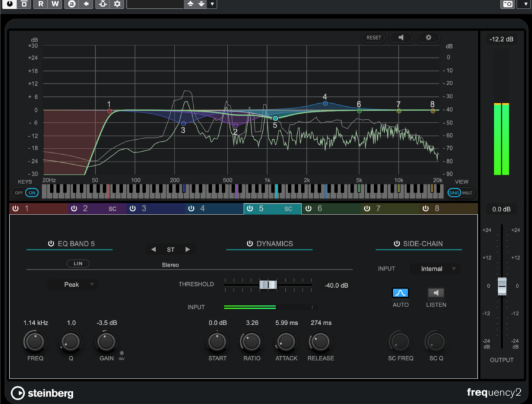Click the left arrow beside ST
This screenshot has width=532, height=404.
click(154, 250)
